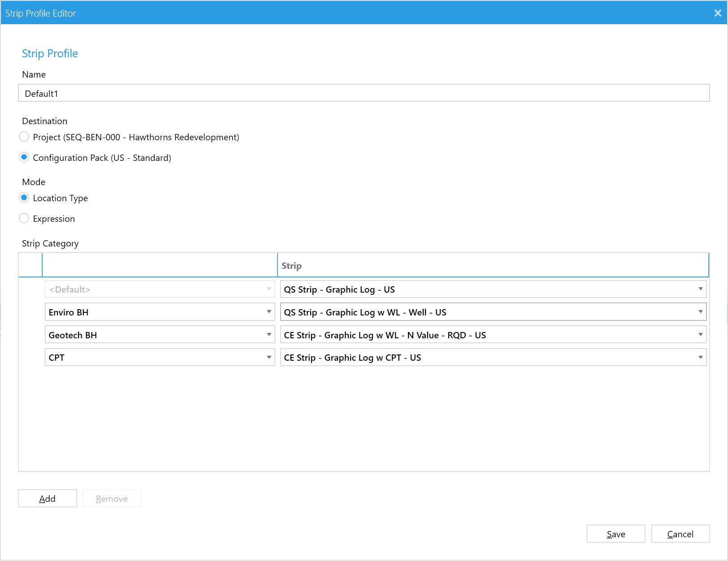728x561 pixels.
Task: Select the Configuration Pack destination
Action: 24,157
